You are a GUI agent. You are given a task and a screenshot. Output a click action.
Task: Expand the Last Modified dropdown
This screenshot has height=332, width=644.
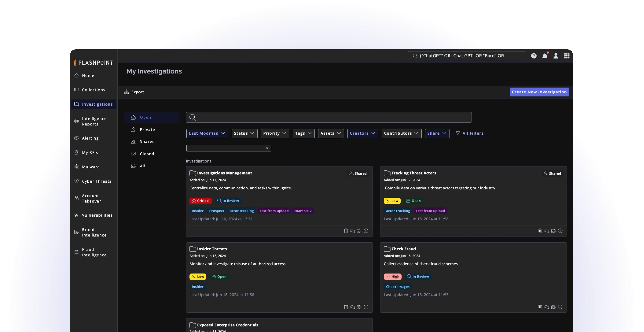pos(207,133)
